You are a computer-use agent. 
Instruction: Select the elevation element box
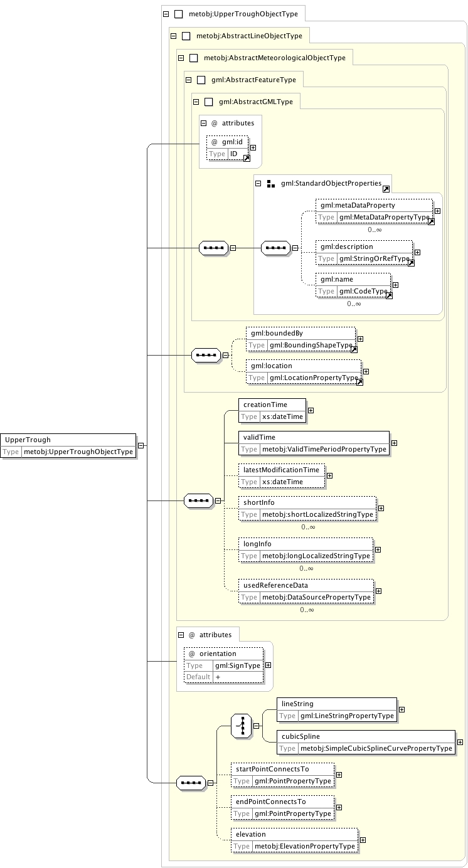coord(294,840)
